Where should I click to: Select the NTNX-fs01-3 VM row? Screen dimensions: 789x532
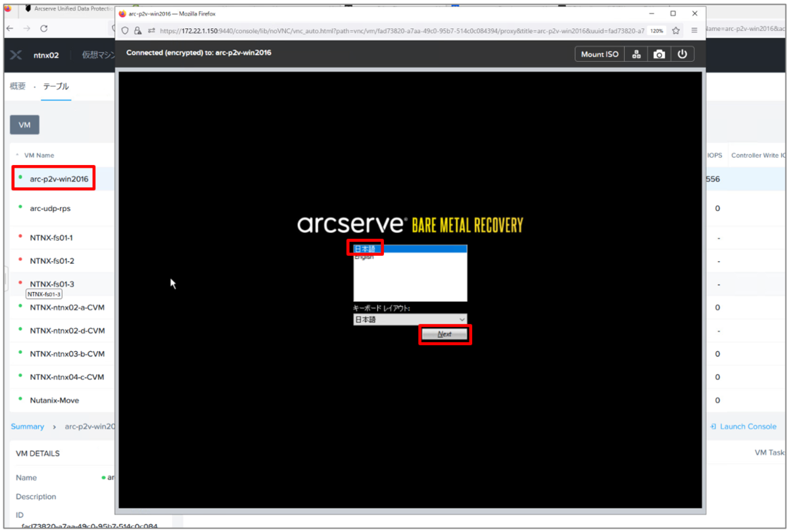click(51, 284)
